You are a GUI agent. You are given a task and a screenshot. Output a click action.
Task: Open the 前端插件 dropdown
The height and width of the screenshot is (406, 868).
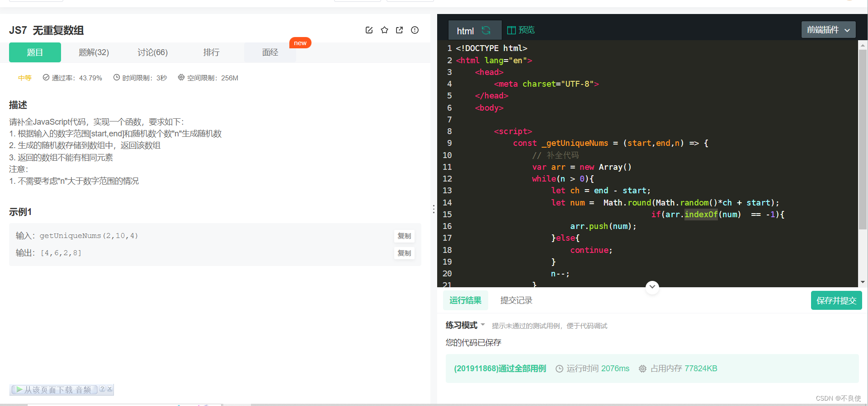click(x=828, y=30)
